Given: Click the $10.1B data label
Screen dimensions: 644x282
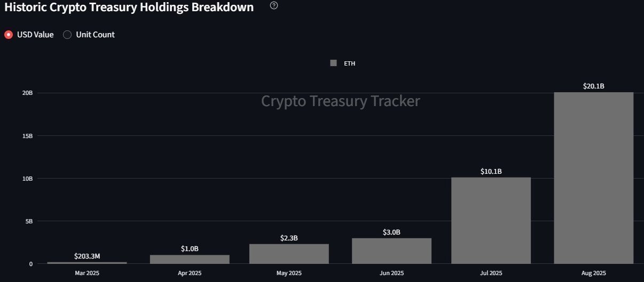Looking at the screenshot, I should tap(491, 171).
